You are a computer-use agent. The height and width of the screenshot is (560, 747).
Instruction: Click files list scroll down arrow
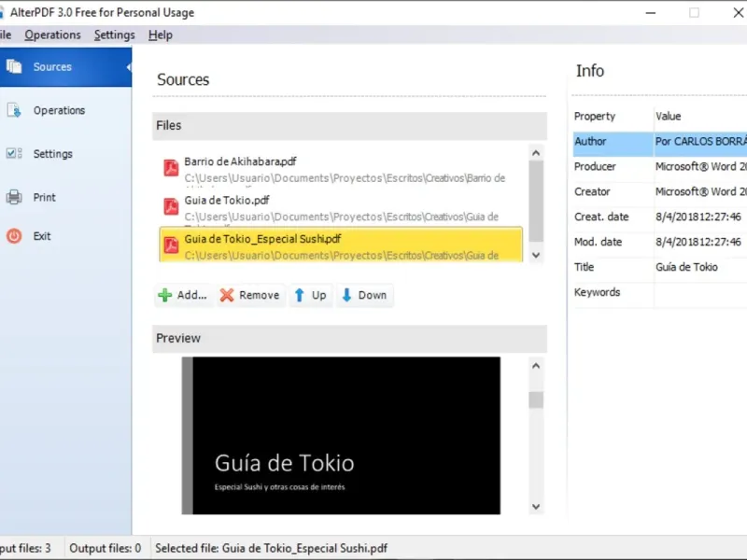pyautogui.click(x=536, y=255)
